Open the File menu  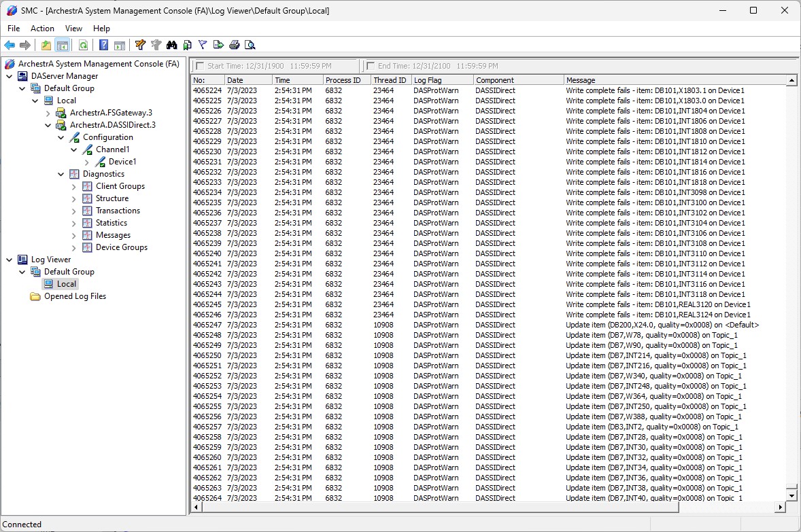[14, 29]
